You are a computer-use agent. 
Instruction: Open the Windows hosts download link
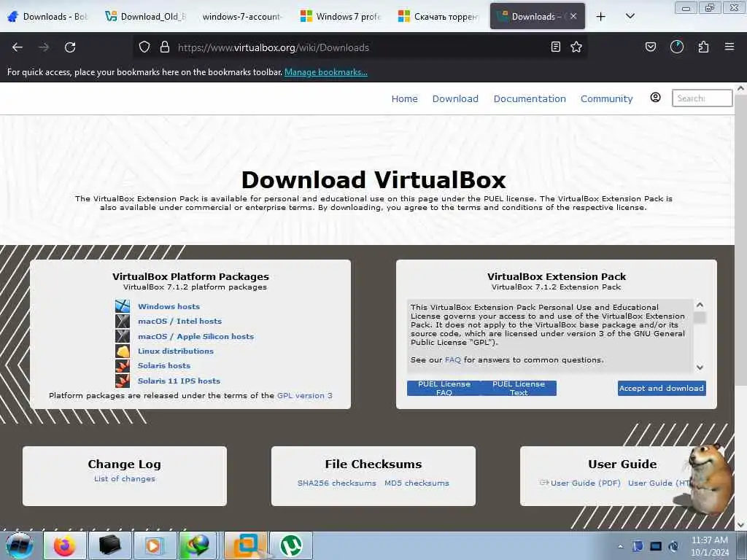169,307
